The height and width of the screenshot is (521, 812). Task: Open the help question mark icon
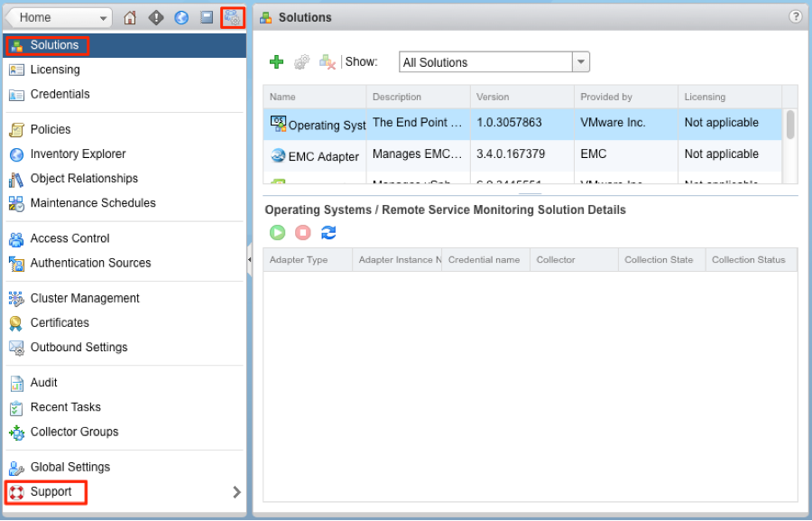(x=795, y=16)
